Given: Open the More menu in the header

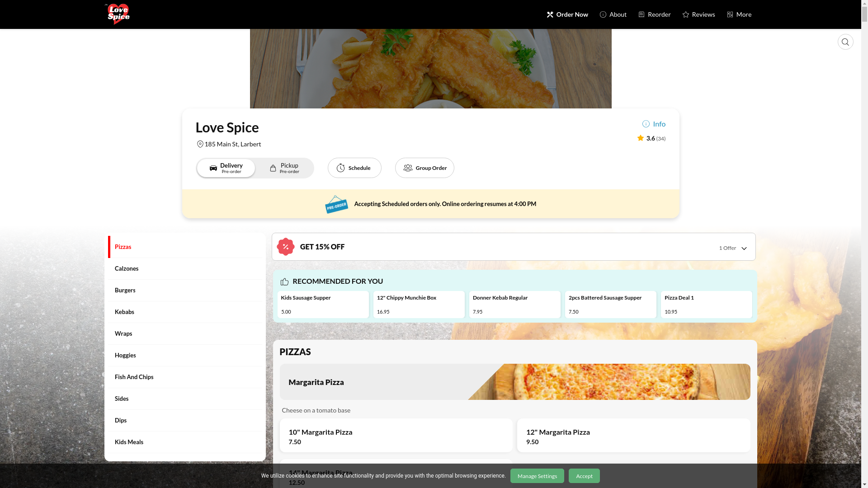Looking at the screenshot, I should pyautogui.click(x=739, y=14).
